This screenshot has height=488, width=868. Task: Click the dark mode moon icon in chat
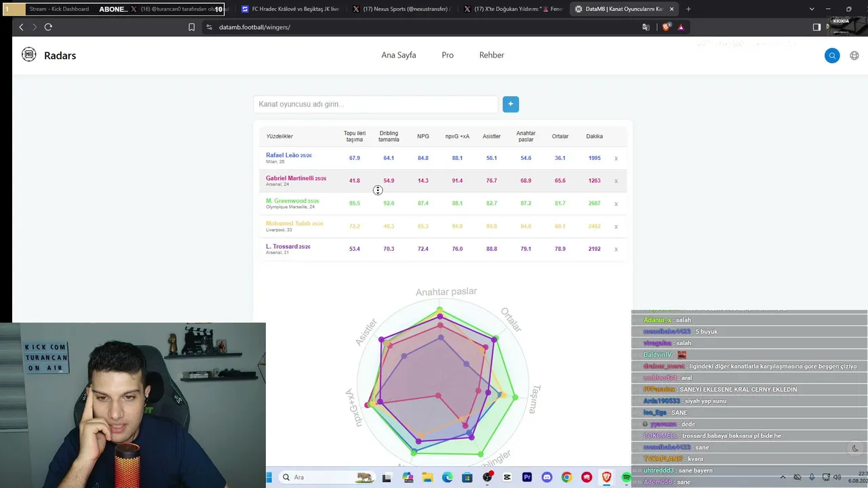854,448
